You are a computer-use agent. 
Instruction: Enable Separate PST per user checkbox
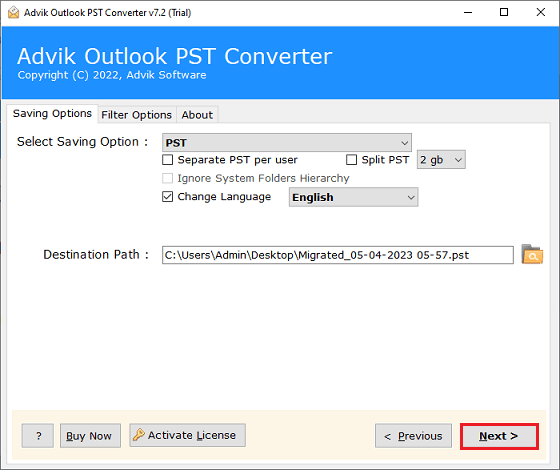(168, 160)
